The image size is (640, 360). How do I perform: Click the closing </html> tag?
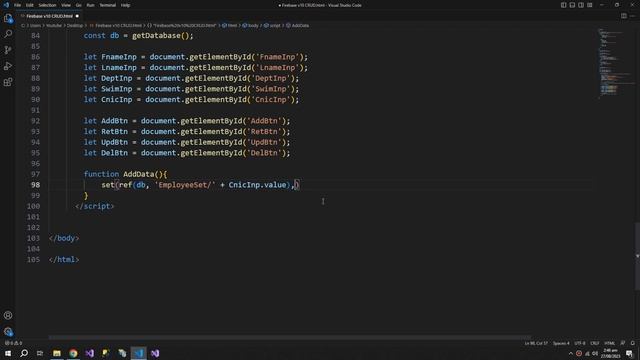[x=64, y=259]
